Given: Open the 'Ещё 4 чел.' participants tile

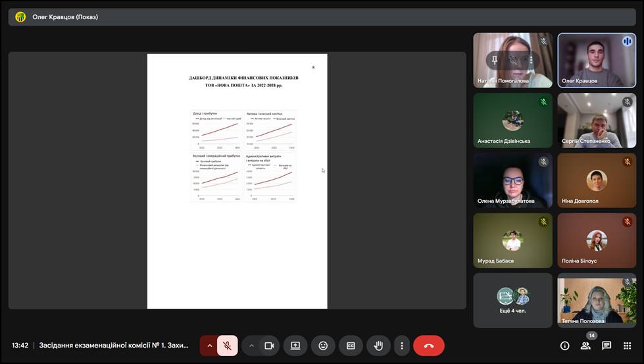Looking at the screenshot, I should tap(512, 300).
